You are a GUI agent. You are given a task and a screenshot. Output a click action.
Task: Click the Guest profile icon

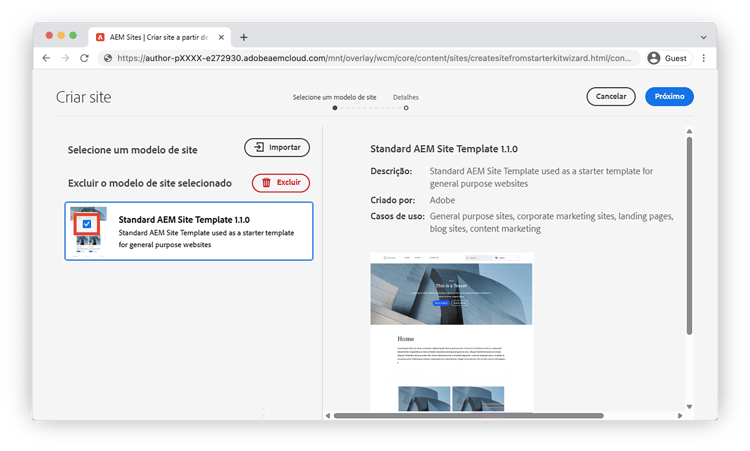[x=653, y=58]
